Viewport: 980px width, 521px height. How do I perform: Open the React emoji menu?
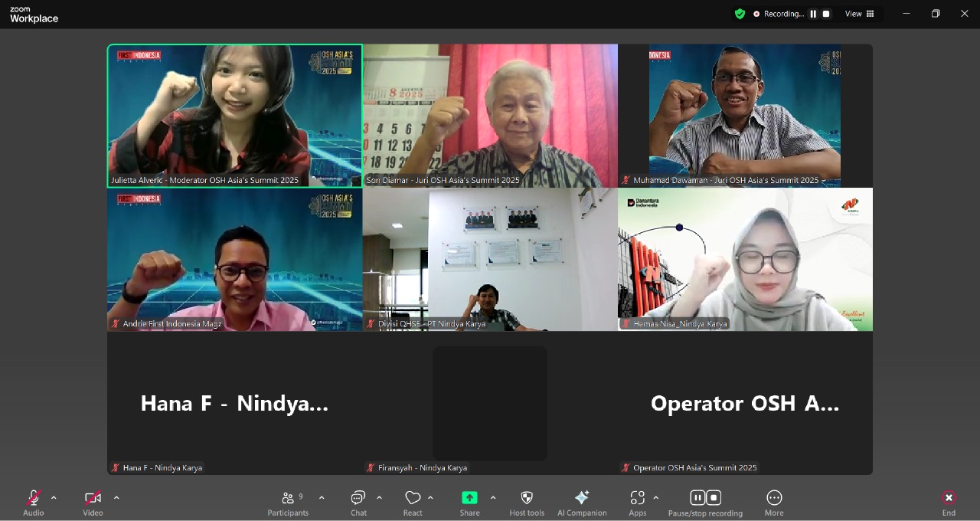click(x=413, y=503)
